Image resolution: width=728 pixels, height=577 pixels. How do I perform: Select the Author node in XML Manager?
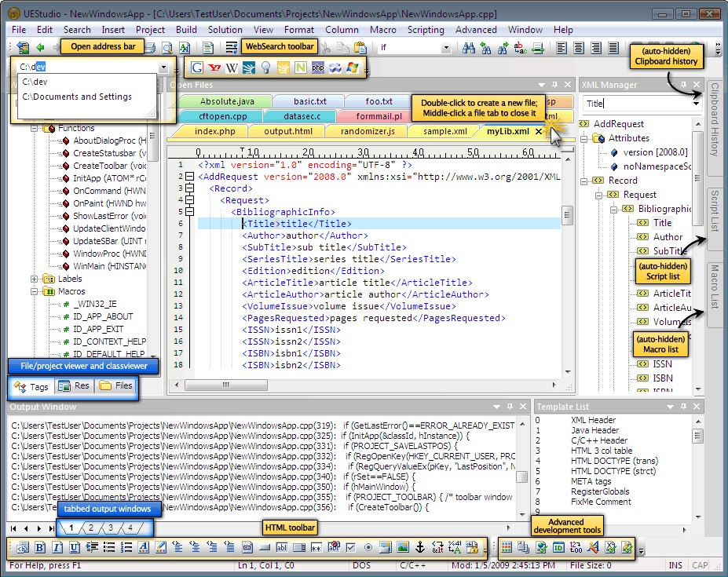(668, 237)
